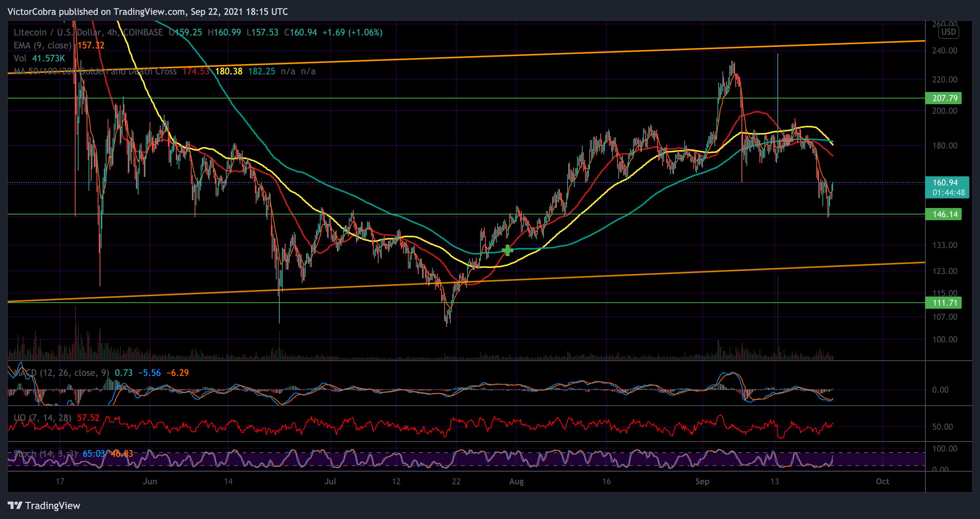Click the Vol 41.573K legend

point(39,58)
